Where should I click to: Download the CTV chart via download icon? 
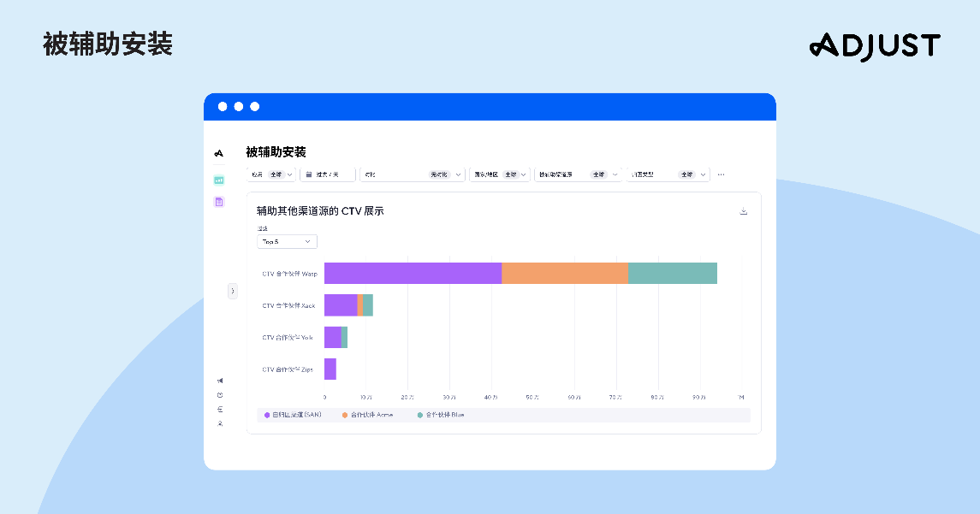tap(744, 211)
